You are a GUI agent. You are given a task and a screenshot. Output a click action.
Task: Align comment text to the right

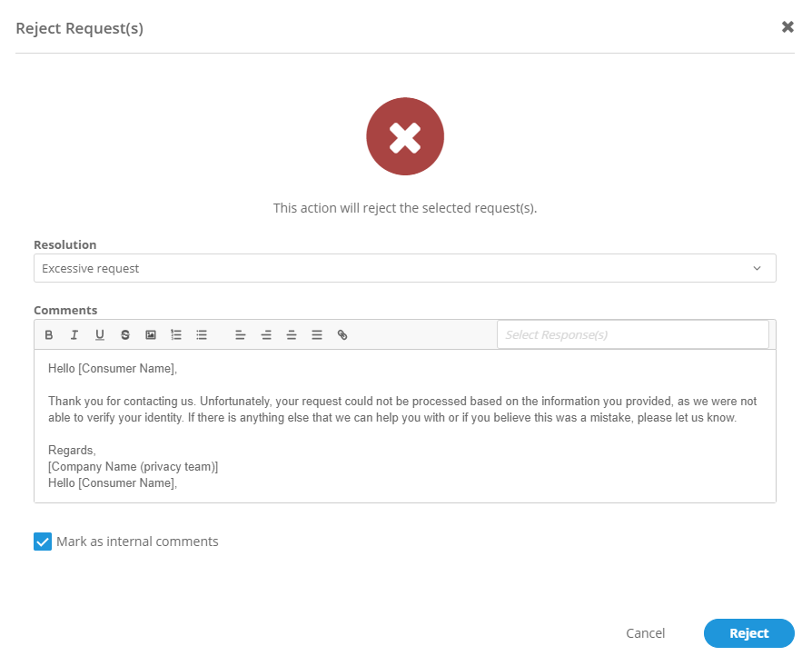pyautogui.click(x=291, y=334)
